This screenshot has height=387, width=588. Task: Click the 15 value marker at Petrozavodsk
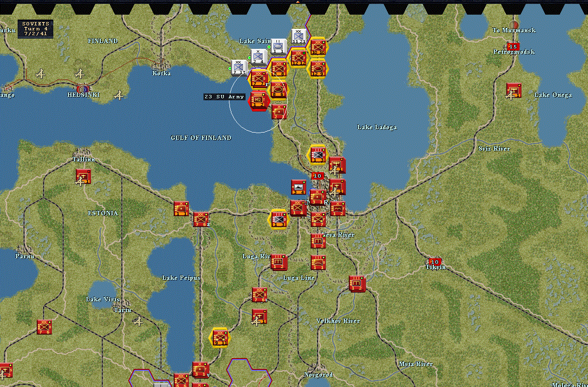pyautogui.click(x=513, y=46)
